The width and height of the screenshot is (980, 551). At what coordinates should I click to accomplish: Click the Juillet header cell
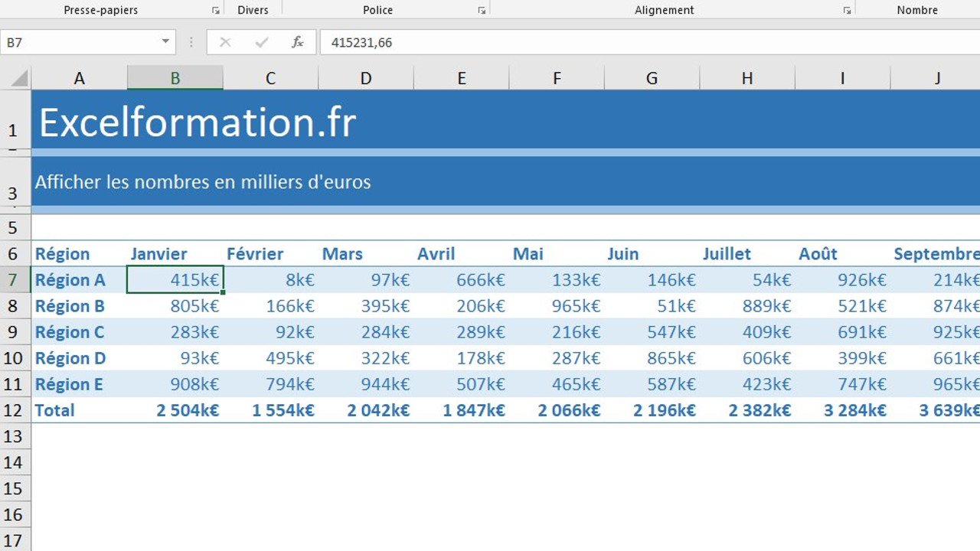point(747,254)
